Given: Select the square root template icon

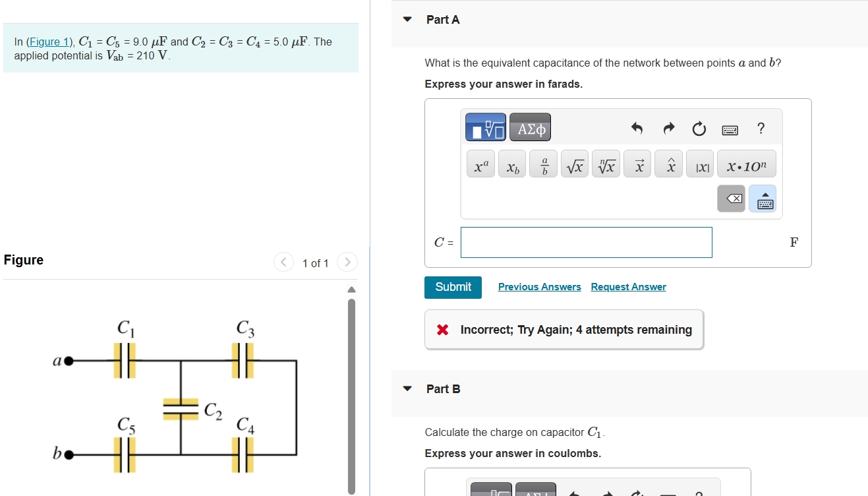Looking at the screenshot, I should pyautogui.click(x=574, y=164).
